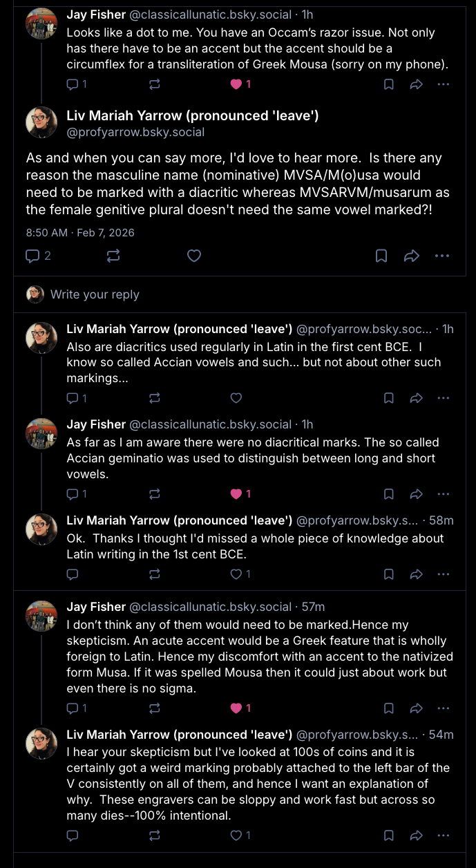Image resolution: width=476 pixels, height=868 pixels.
Task: Open more options on 'Hence my skepticism' post
Action: pos(444,708)
